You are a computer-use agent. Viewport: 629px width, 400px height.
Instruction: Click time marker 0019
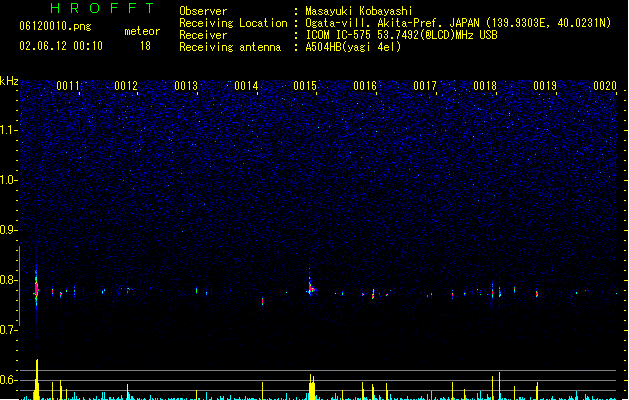coord(545,86)
